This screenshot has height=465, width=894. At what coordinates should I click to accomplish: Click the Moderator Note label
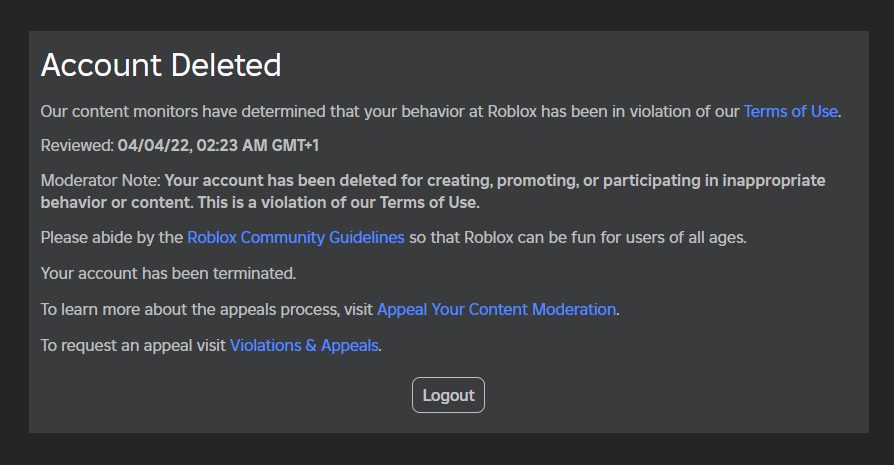(x=100, y=182)
